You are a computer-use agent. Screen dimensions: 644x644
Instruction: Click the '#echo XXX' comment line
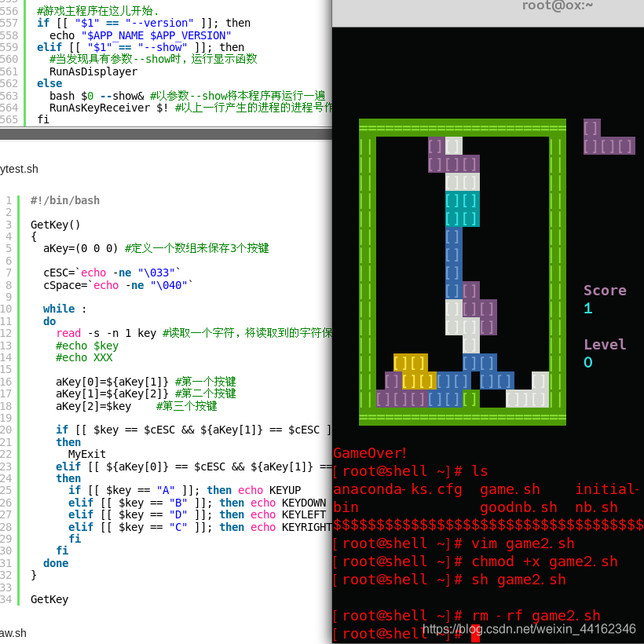click(84, 357)
